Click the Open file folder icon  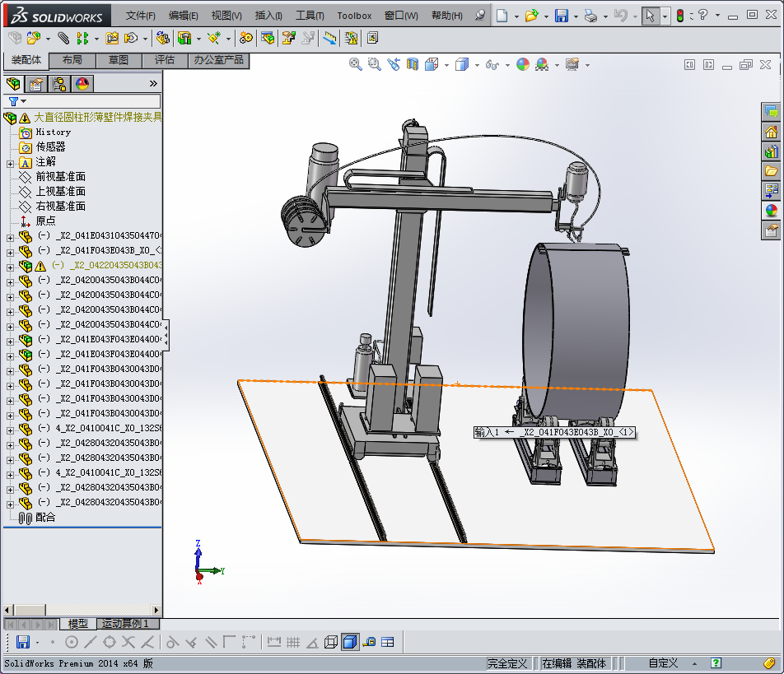[x=531, y=16]
